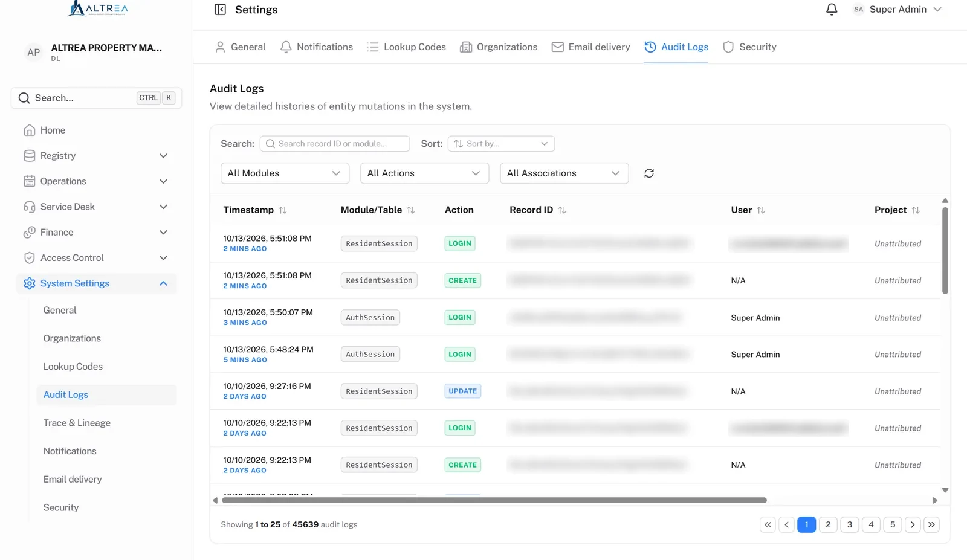Go to page 5 of audit logs
967x560 pixels.
click(x=893, y=525)
